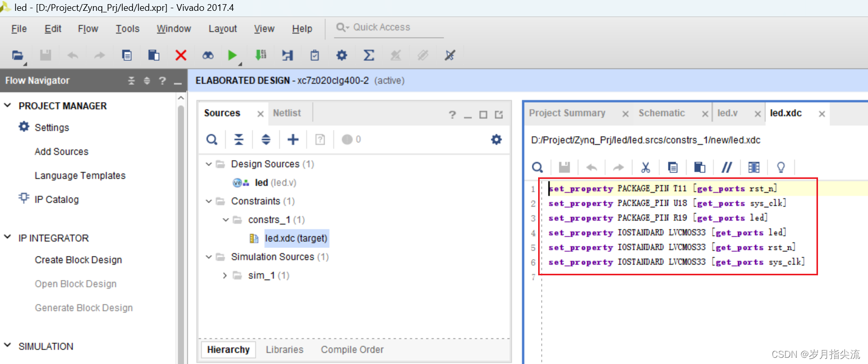The image size is (868, 364).
Task: Collapse Simulation Sources tree node
Action: (209, 257)
